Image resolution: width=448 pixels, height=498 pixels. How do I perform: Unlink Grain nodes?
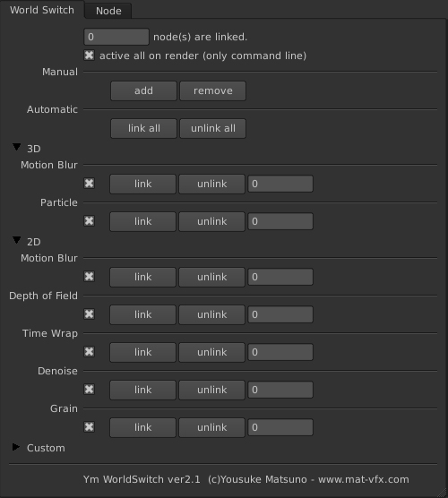click(x=212, y=427)
